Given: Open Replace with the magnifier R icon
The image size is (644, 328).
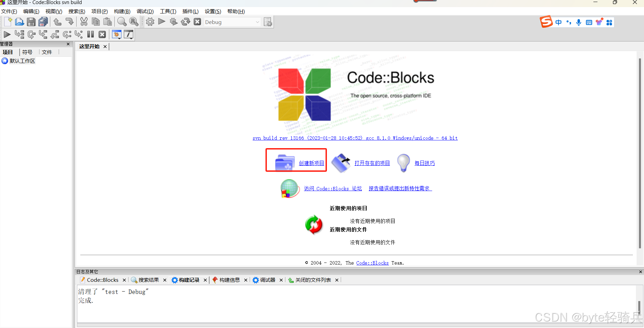Looking at the screenshot, I should (134, 22).
